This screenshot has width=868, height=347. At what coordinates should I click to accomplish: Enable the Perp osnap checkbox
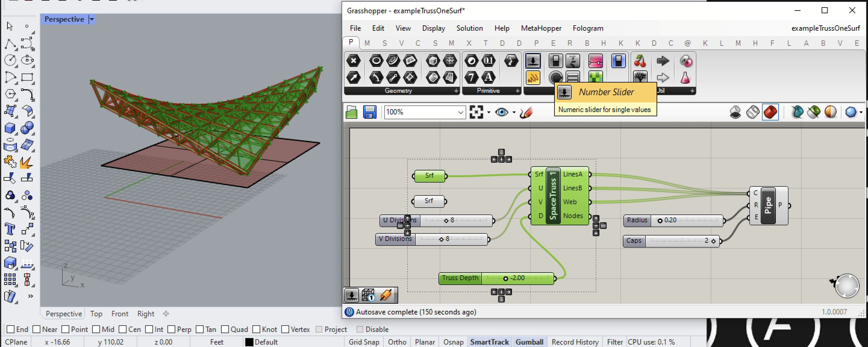171,329
